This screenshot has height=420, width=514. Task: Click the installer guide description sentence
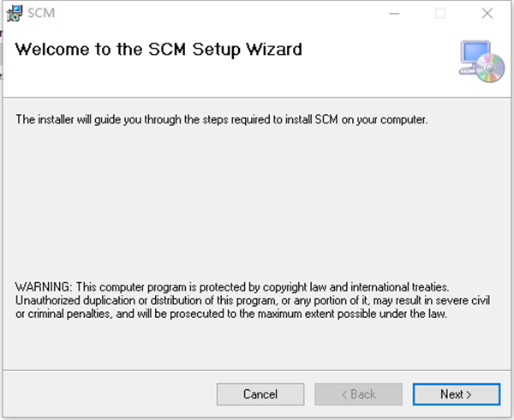pyautogui.click(x=221, y=119)
